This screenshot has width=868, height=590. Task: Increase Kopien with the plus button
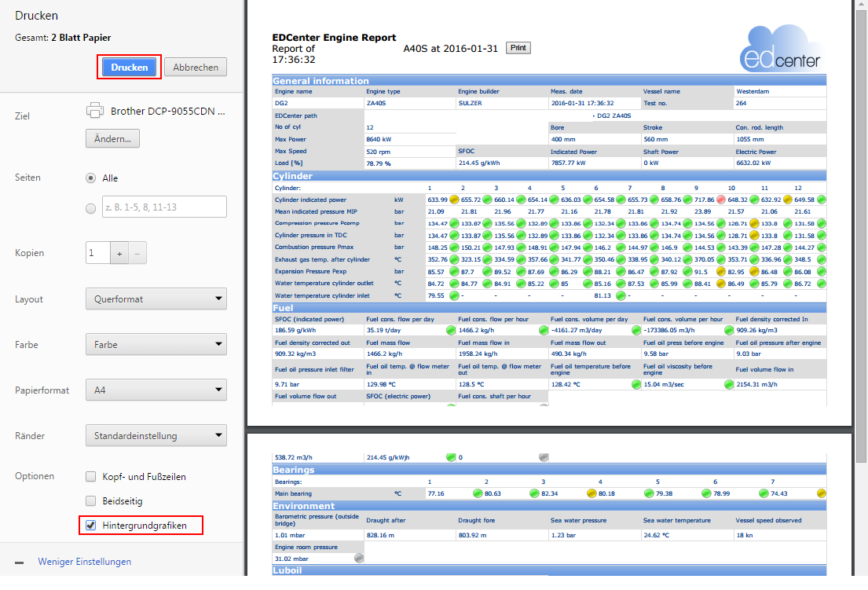pyautogui.click(x=119, y=254)
